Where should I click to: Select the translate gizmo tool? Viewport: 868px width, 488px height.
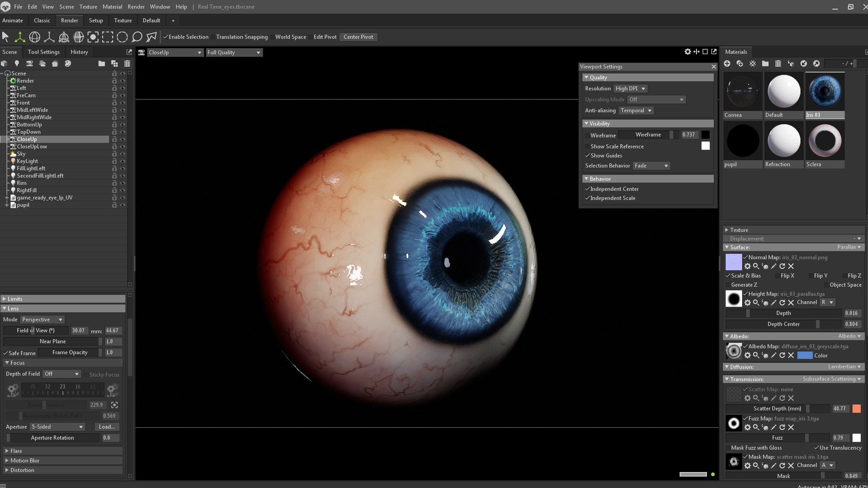tap(20, 37)
